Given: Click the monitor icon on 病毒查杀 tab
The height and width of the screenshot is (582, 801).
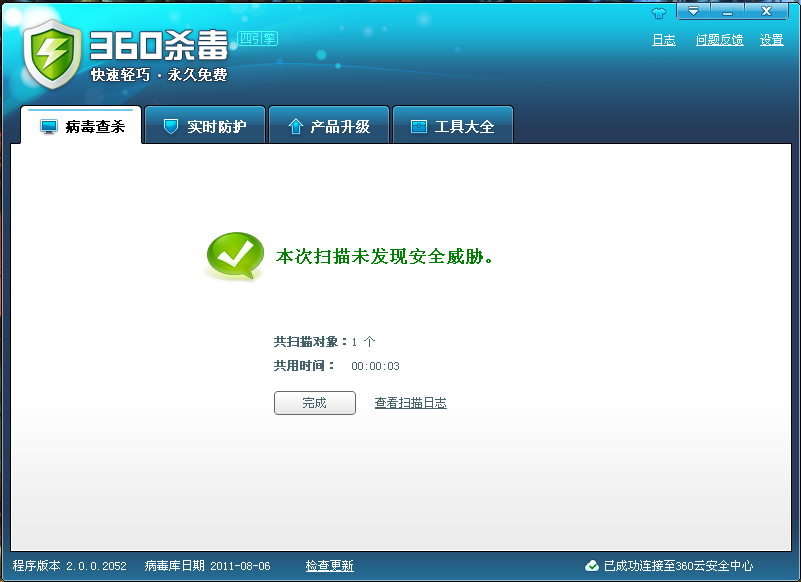Looking at the screenshot, I should tap(49, 127).
